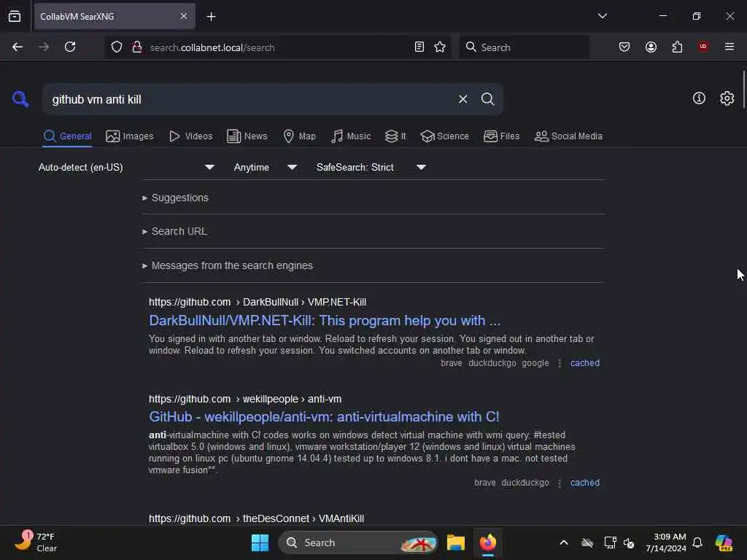The image size is (747, 560).
Task: Click the site security lock icon
Action: click(x=137, y=47)
